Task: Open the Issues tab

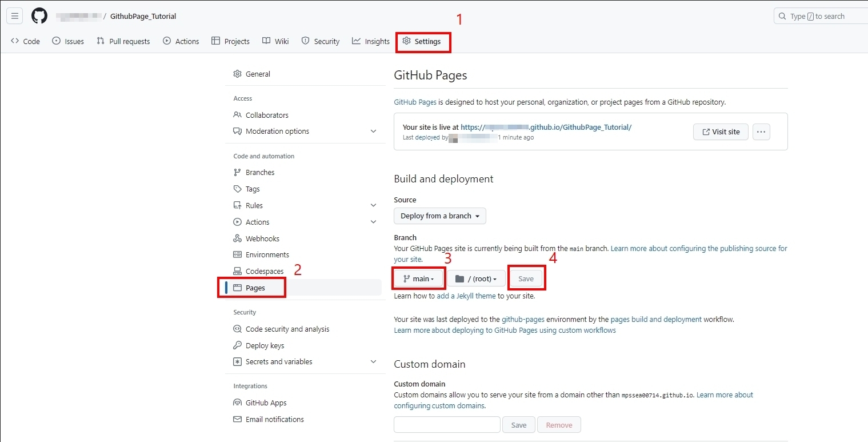Action: coord(68,41)
